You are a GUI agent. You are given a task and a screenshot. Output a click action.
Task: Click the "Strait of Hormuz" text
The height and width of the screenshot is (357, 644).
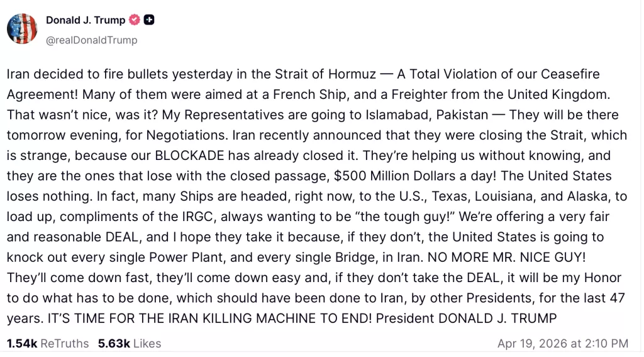point(323,74)
